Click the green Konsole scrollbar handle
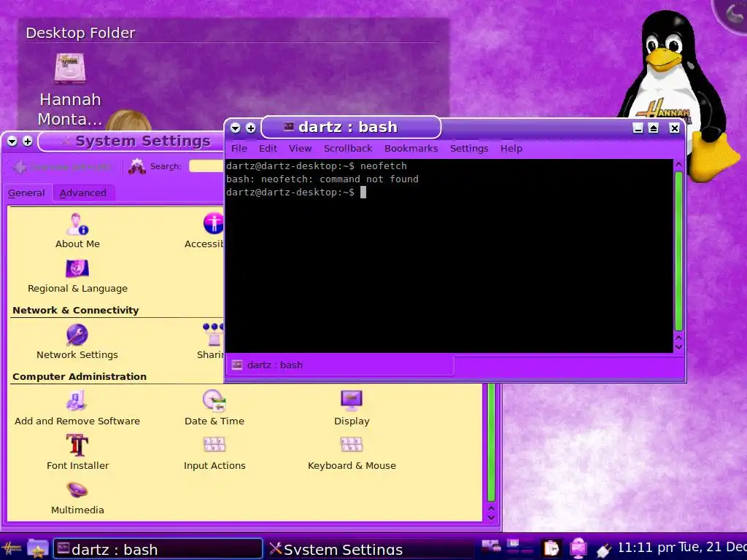The image size is (747, 560). (x=679, y=251)
